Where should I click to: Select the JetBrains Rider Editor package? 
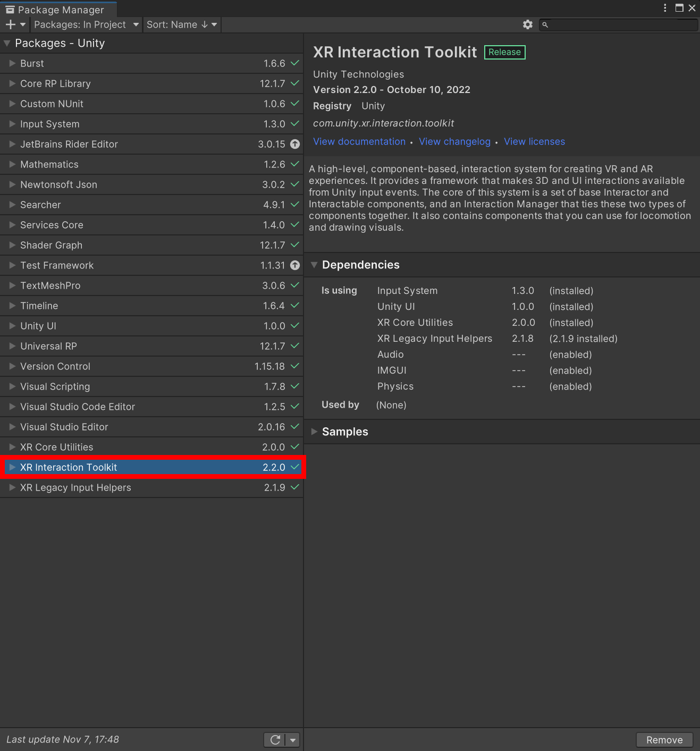coord(151,144)
